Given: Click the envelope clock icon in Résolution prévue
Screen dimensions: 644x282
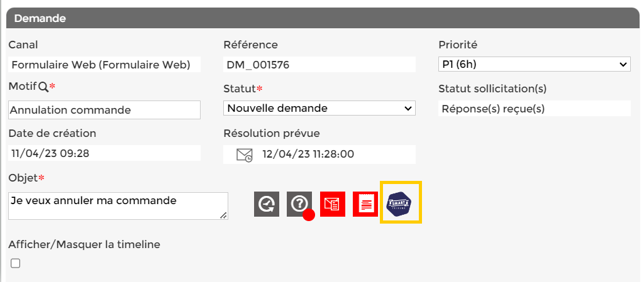Looking at the screenshot, I should tap(245, 155).
